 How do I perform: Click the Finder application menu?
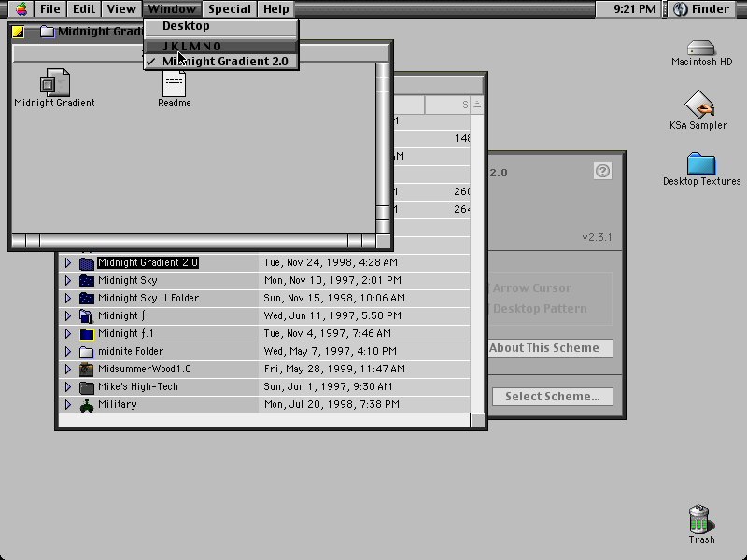[x=702, y=9]
